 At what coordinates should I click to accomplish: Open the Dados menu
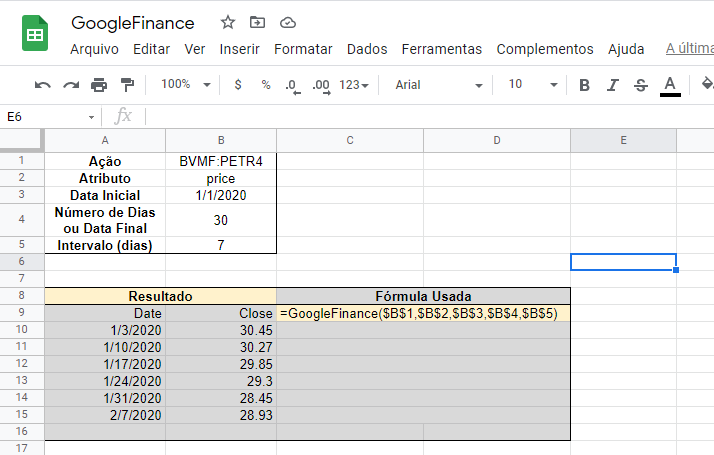click(x=367, y=49)
